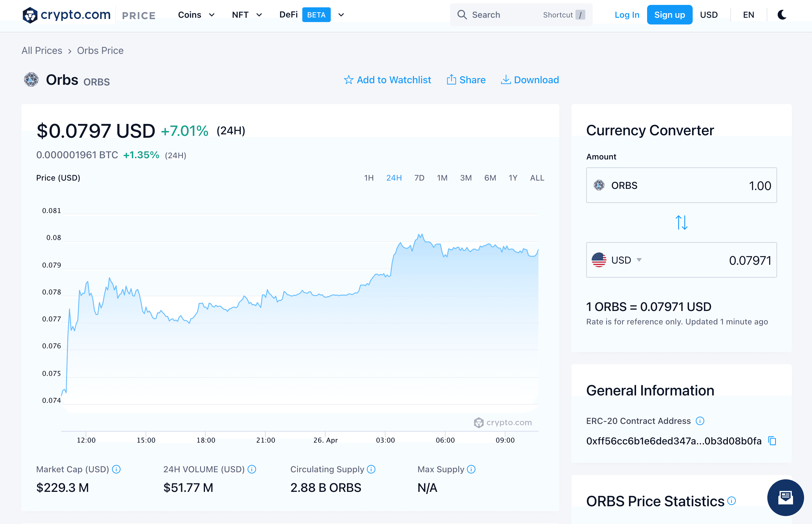Click the Share link text
This screenshot has width=812, height=524.
[x=472, y=80]
